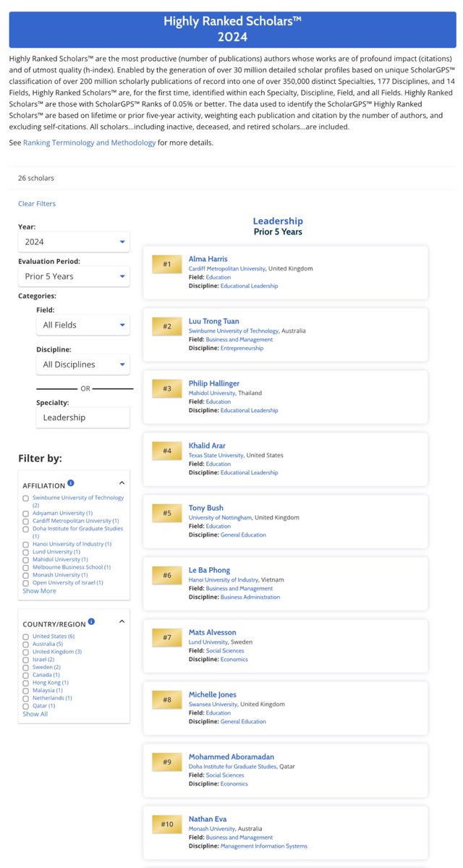Check the Swinburne University of Technology filter
The width and height of the screenshot is (463, 868).
point(26,498)
